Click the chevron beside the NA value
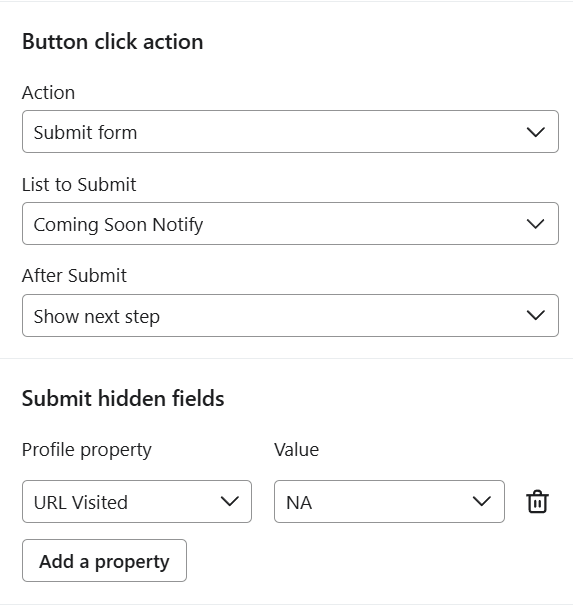The width and height of the screenshot is (573, 615). [481, 501]
